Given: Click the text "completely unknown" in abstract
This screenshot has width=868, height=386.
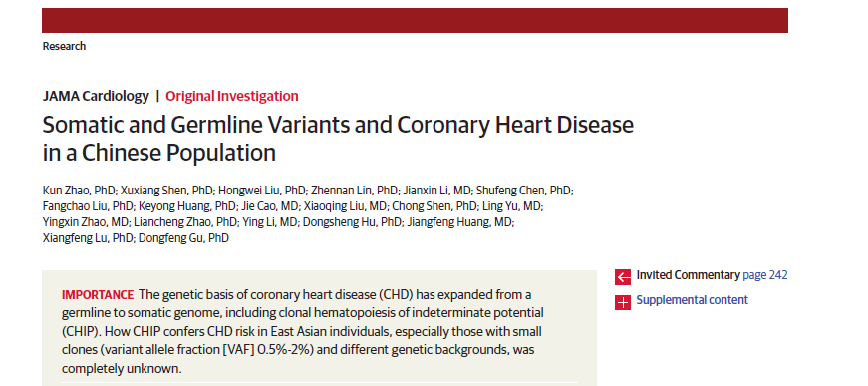Looking at the screenshot, I should pyautogui.click(x=120, y=368).
